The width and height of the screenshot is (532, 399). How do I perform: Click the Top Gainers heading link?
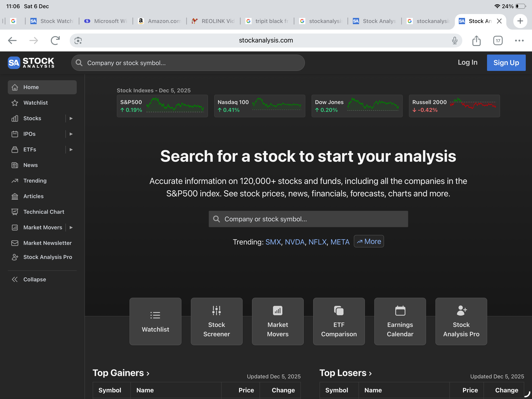(x=121, y=373)
